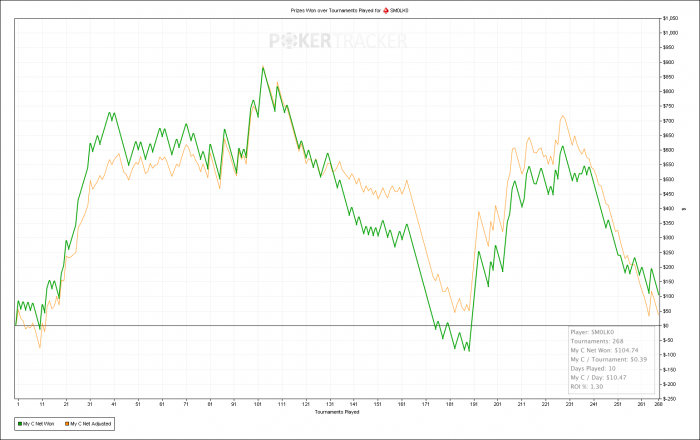Click the $-100 y-axis tick label
Image resolution: width=700 pixels, height=440 pixels.
(x=669, y=355)
